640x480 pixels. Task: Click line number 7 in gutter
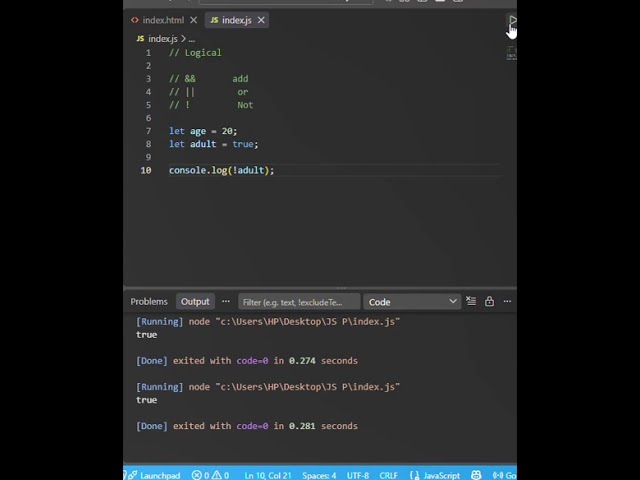click(148, 131)
